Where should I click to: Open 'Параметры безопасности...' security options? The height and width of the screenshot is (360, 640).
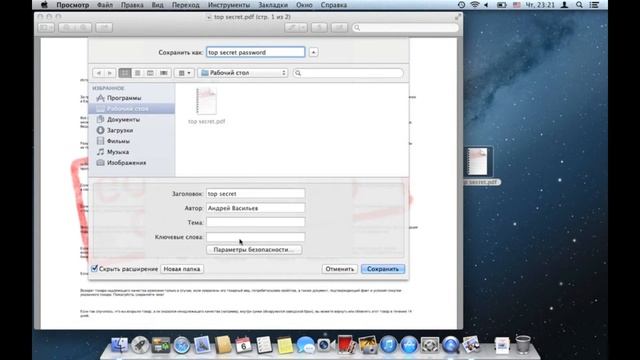(254, 249)
